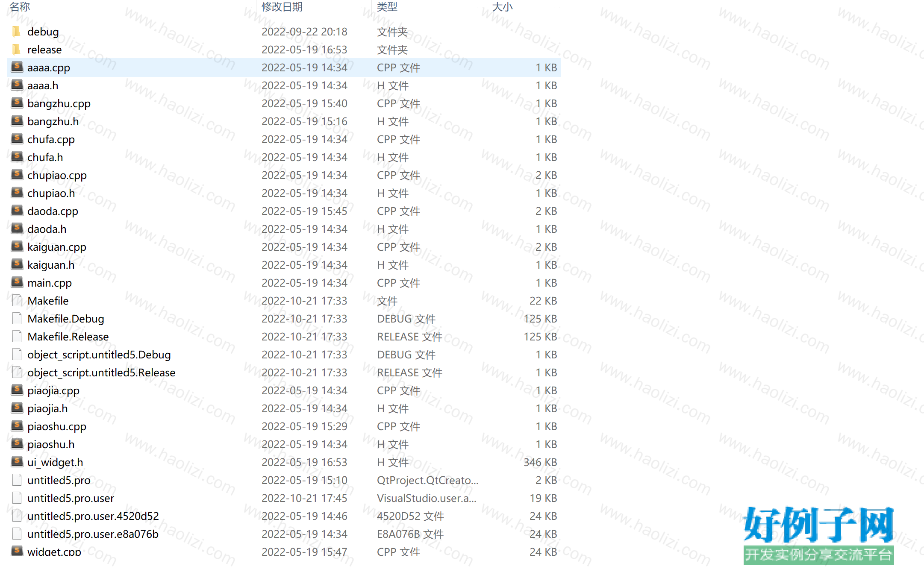Click the chupiao.cpp file icon
The height and width of the screenshot is (569, 924).
pos(17,175)
